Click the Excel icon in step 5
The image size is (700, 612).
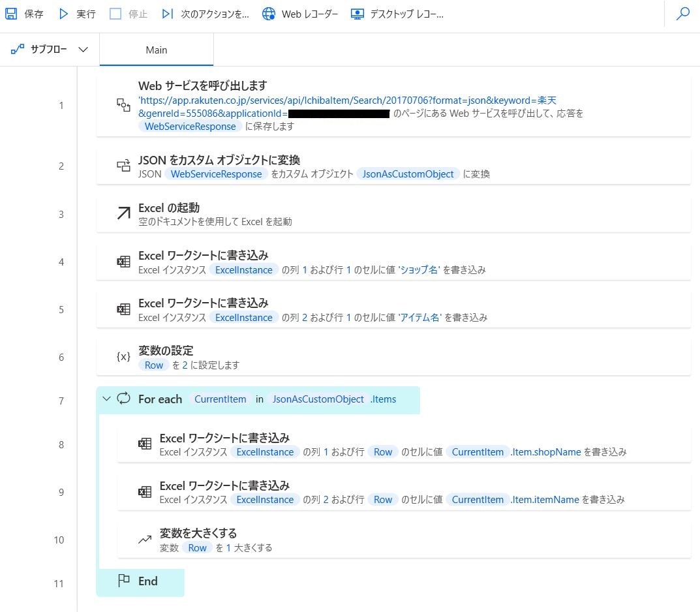click(x=124, y=309)
